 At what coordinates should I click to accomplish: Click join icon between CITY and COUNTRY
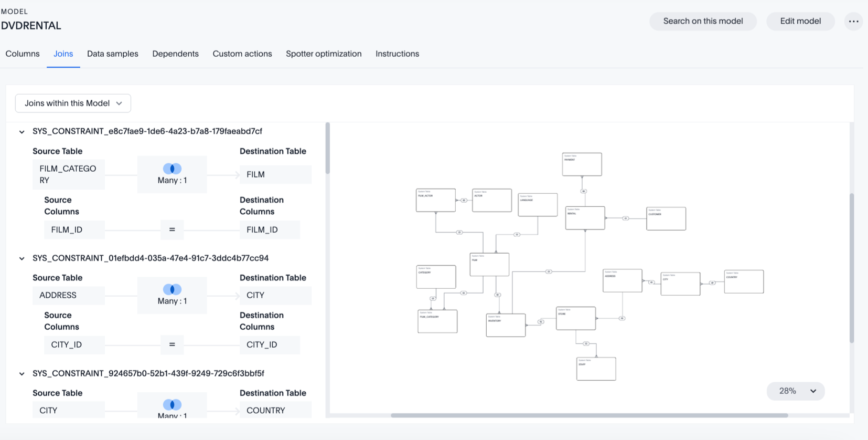712,283
